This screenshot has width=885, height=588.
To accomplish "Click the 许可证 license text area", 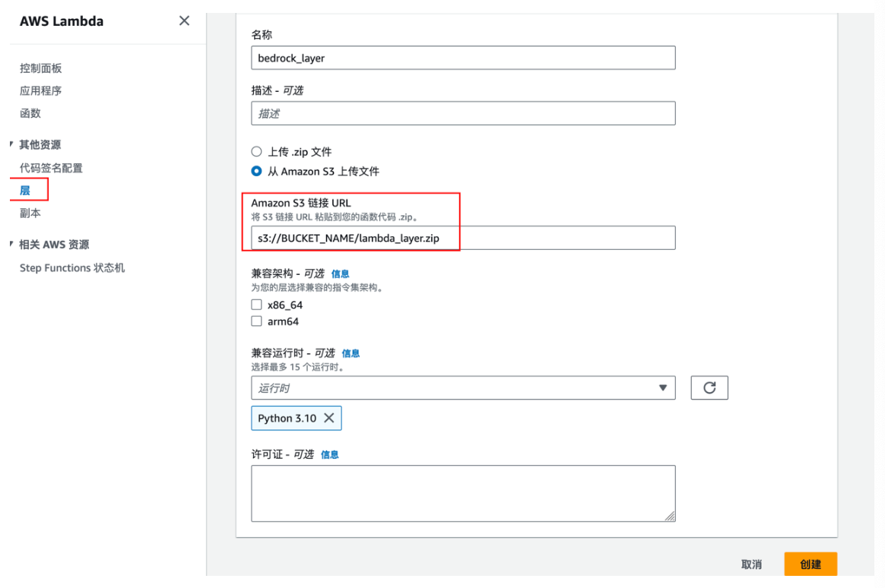I will coord(463,493).
